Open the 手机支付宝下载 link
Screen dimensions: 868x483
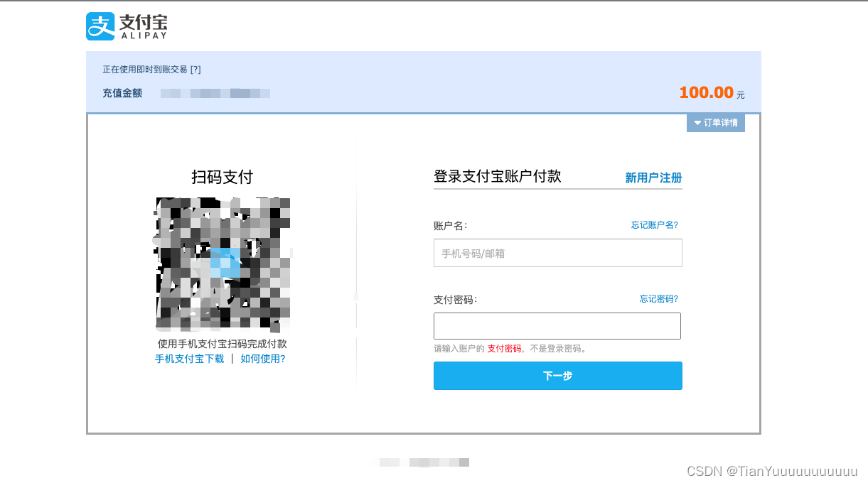tap(190, 359)
